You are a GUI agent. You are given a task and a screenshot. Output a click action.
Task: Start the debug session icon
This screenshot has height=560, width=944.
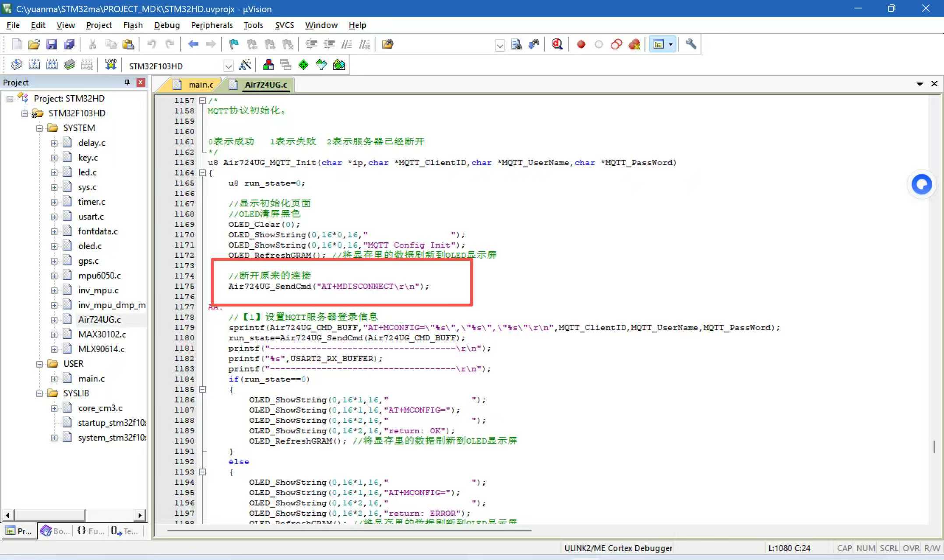557,44
